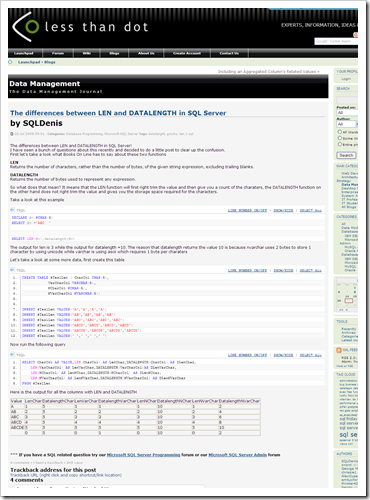The image size is (370, 500).
Task: Click Show/Hide on the first code block
Action: pos(283,210)
